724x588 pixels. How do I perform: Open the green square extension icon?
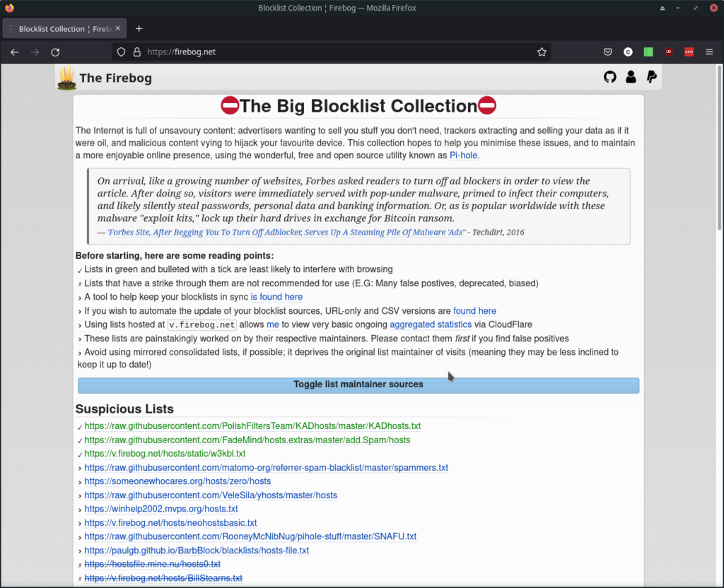click(648, 52)
